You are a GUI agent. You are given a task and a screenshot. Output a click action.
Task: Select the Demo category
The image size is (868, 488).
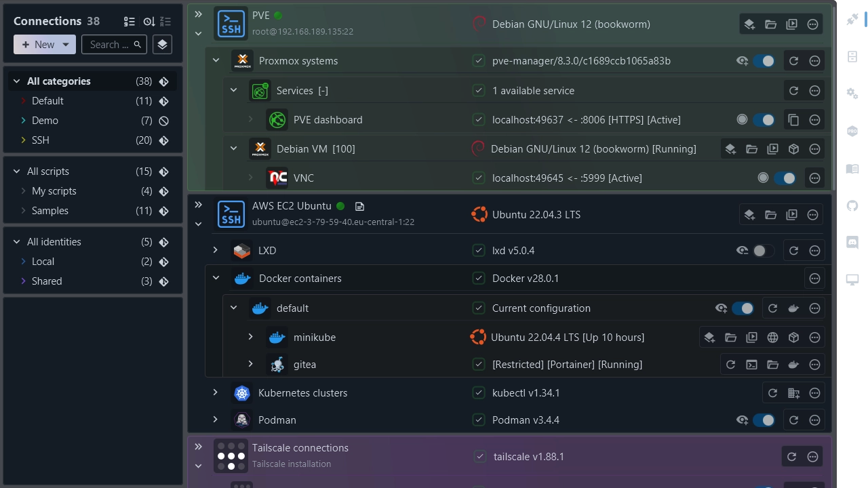[x=45, y=121]
